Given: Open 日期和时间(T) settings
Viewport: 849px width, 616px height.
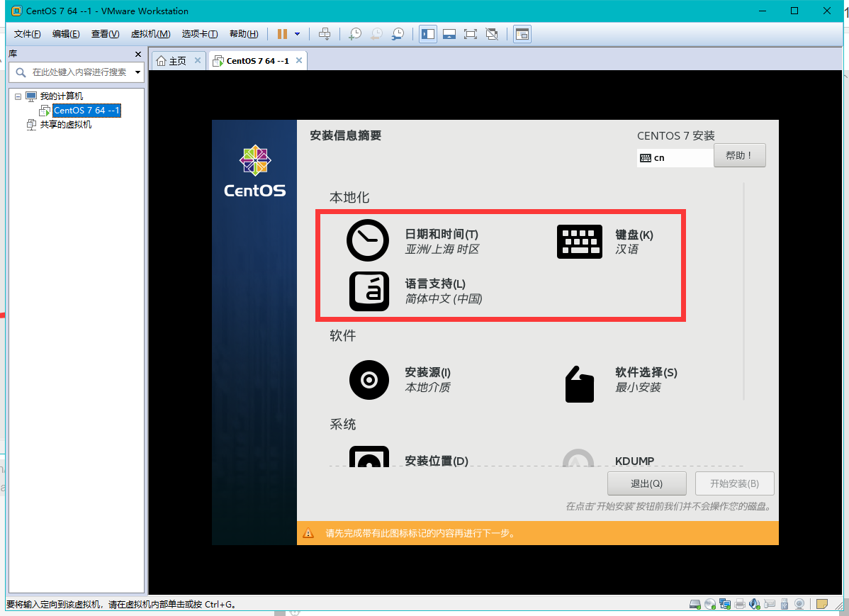Looking at the screenshot, I should coord(414,240).
